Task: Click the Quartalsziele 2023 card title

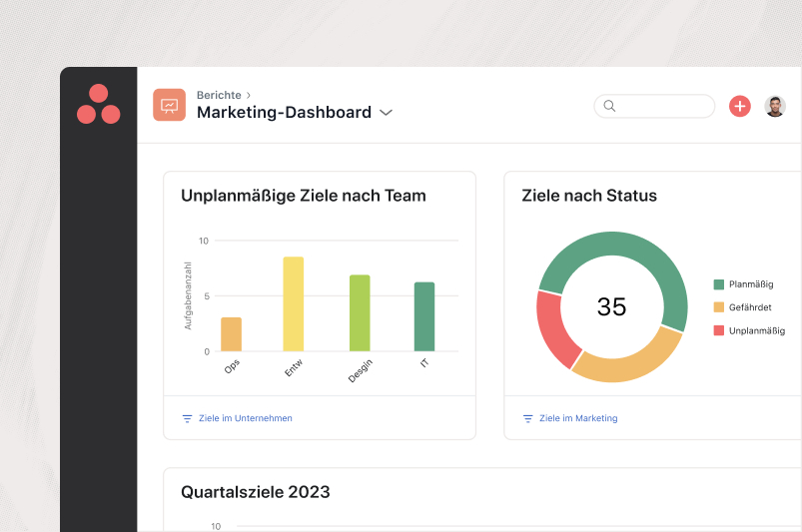Action: point(256,492)
